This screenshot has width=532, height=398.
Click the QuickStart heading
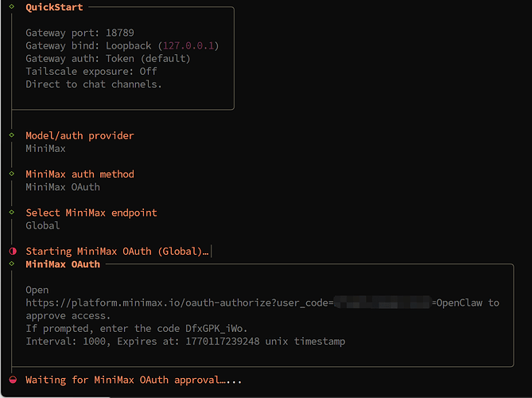point(54,7)
